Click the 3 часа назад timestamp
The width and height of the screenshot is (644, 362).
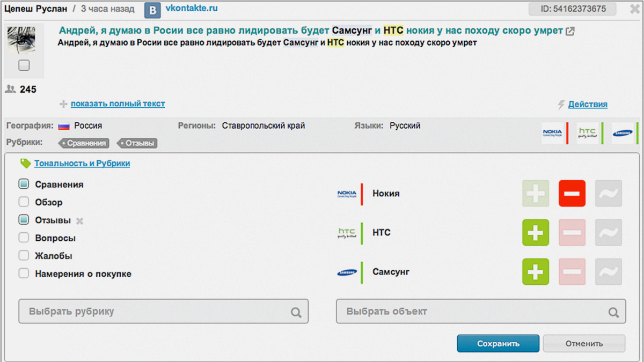(x=107, y=9)
